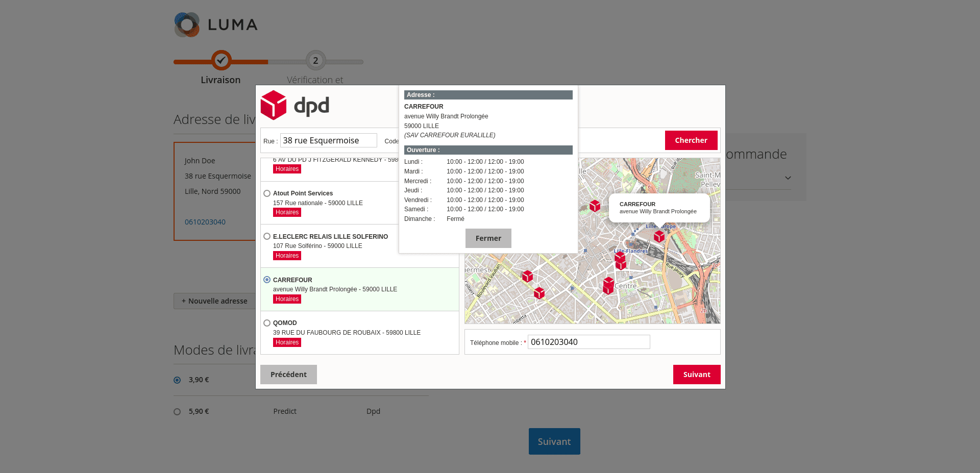The image size is (980, 473).
Task: Switch to the Vérification step
Action: click(315, 80)
